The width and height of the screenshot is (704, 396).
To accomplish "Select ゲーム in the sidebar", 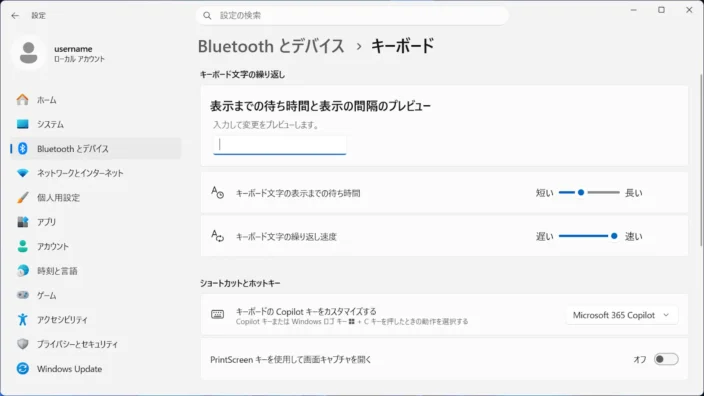I will [96, 295].
